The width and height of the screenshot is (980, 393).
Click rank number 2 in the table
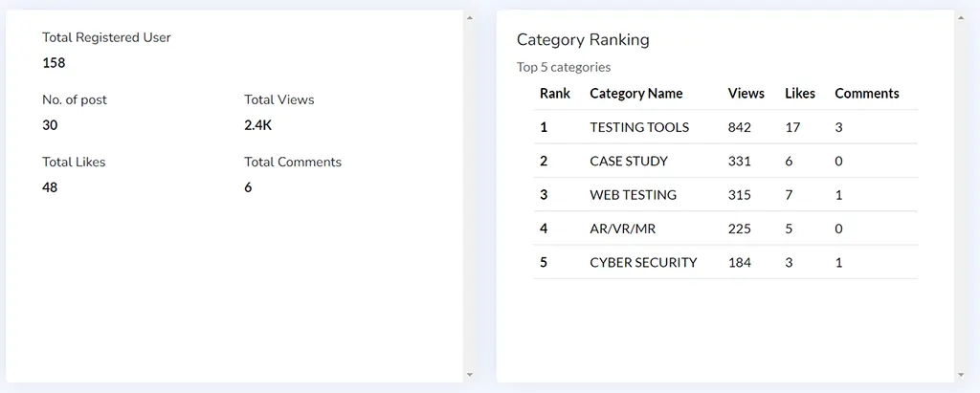544,161
